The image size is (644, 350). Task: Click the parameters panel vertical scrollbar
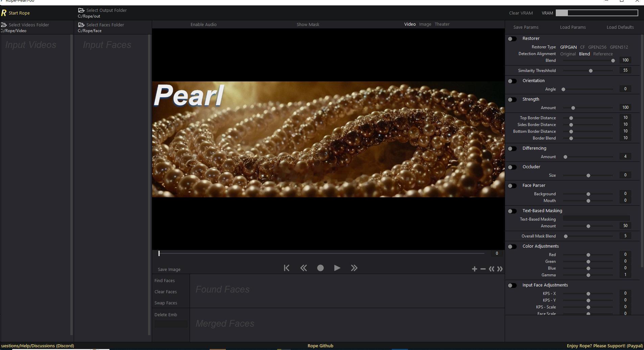click(x=642, y=150)
